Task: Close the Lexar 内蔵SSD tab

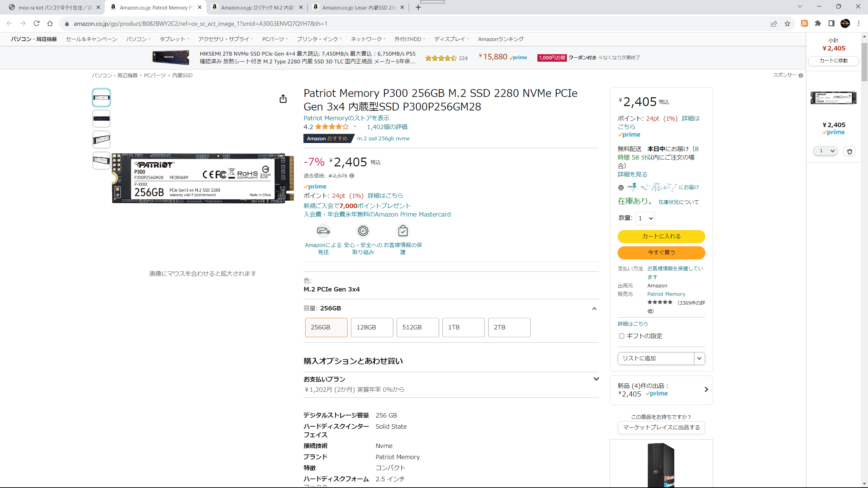Action: tap(402, 7)
